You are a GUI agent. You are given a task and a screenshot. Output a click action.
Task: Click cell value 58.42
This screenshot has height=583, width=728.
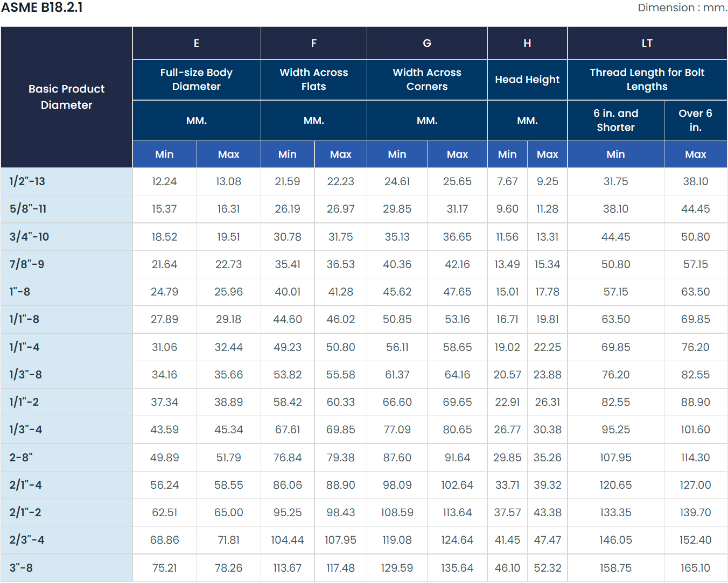288,402
